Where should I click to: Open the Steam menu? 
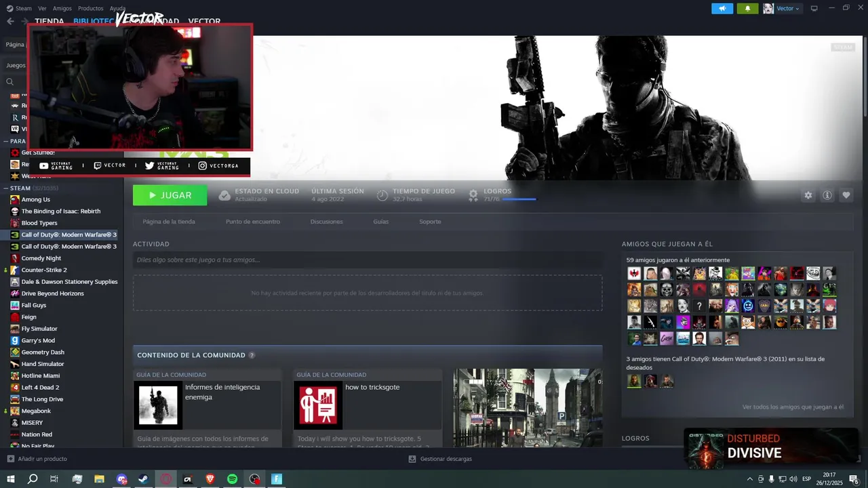point(20,8)
